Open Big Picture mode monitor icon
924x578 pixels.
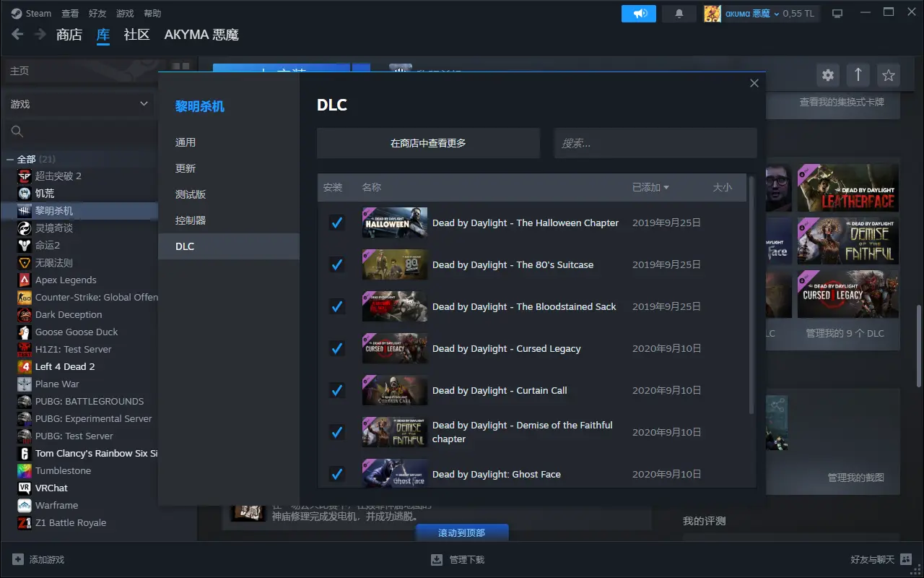837,14
